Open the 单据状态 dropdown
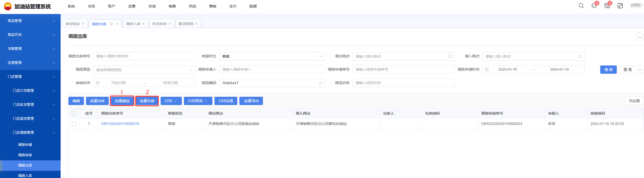The width and height of the screenshot is (644, 178). tap(272, 56)
